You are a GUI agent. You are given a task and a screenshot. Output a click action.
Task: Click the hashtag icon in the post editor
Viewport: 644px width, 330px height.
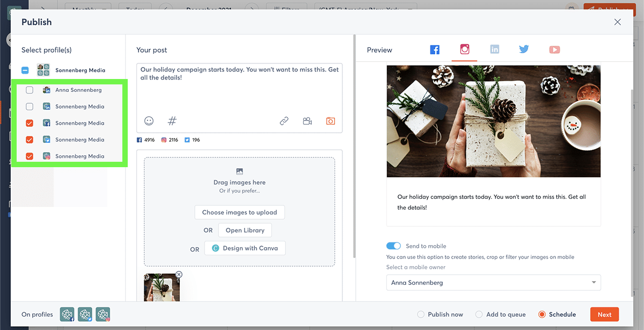pyautogui.click(x=172, y=121)
